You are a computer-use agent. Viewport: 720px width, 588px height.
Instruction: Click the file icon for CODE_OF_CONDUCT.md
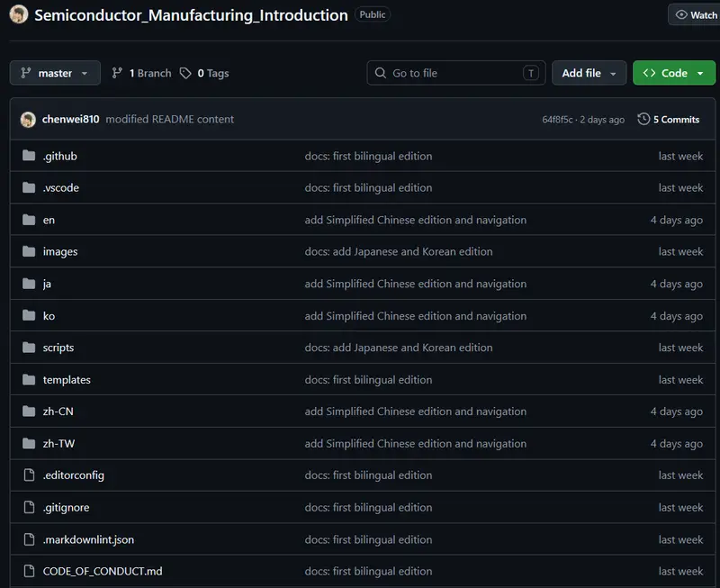29,571
